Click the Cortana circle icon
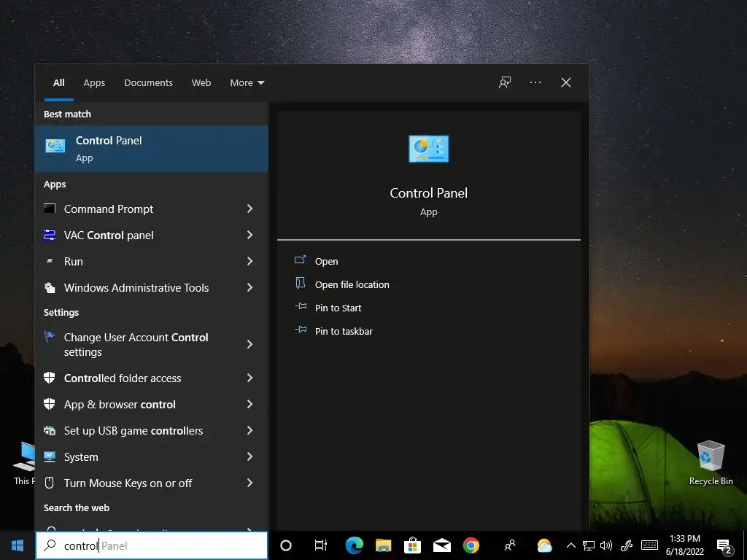 (286, 545)
